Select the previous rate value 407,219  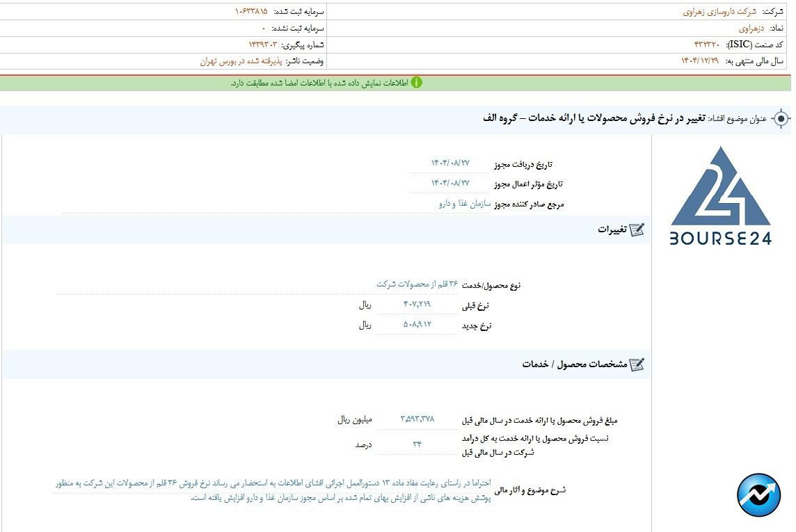click(x=417, y=305)
